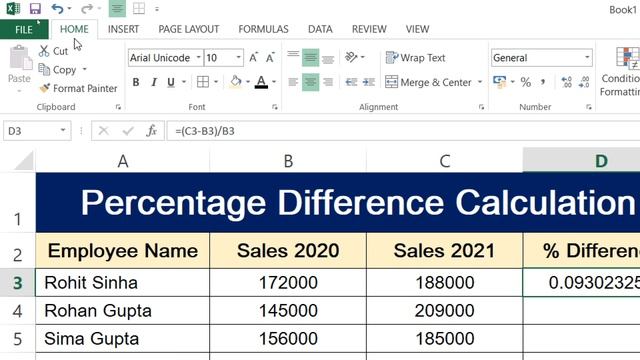
Task: Toggle Bold formatting
Action: point(136,82)
